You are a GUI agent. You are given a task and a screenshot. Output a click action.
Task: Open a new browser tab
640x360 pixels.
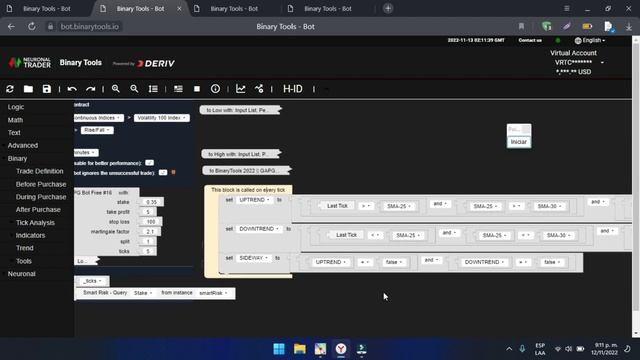[388, 8]
